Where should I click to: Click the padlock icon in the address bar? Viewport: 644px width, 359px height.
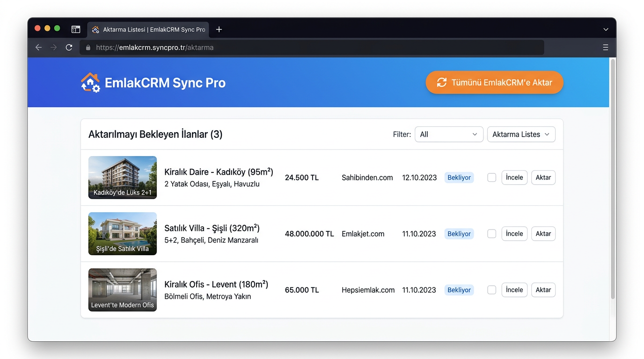point(88,48)
